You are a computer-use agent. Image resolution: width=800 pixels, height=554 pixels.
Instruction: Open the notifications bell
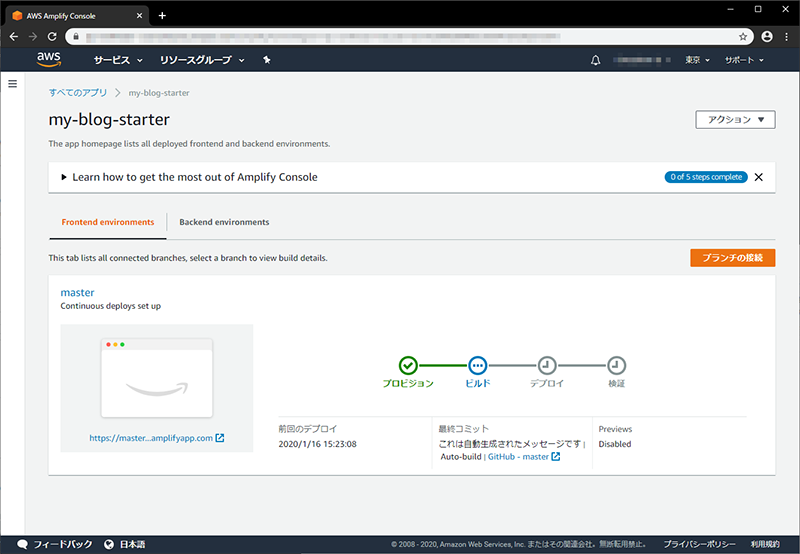[595, 60]
